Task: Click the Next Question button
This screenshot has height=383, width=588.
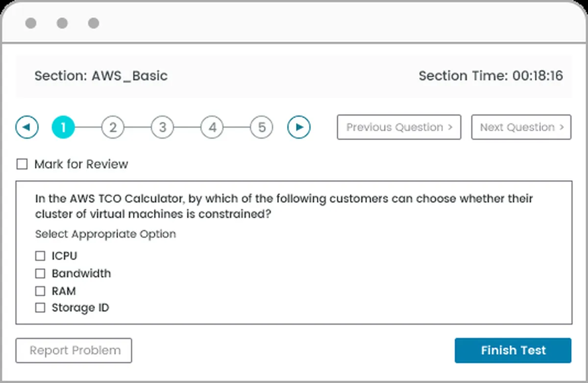Action: [x=521, y=127]
